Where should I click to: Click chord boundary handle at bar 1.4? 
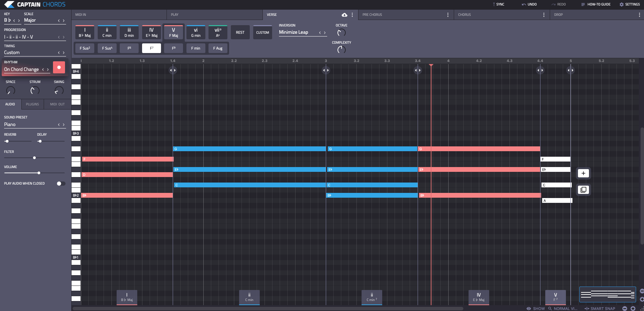pyautogui.click(x=173, y=70)
